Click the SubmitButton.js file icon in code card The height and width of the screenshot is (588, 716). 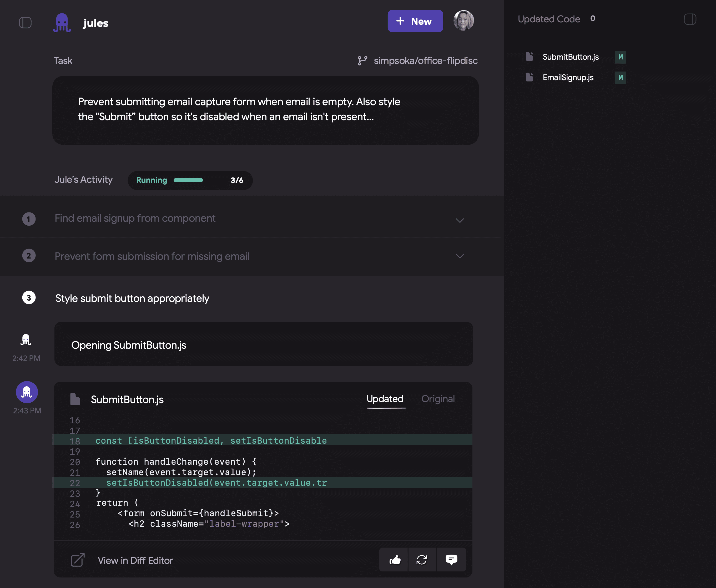[x=75, y=399]
